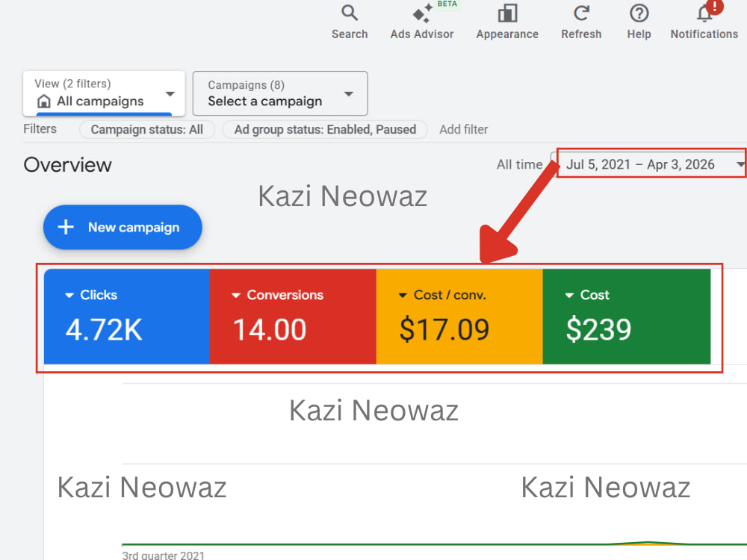This screenshot has height=560, width=747.
Task: Click Add filter
Action: (464, 129)
